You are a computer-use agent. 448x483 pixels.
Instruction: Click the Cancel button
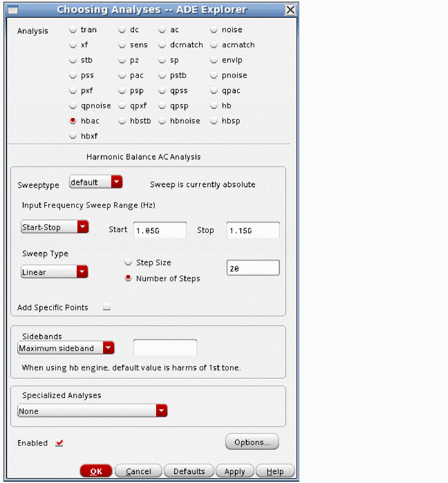coord(138,471)
